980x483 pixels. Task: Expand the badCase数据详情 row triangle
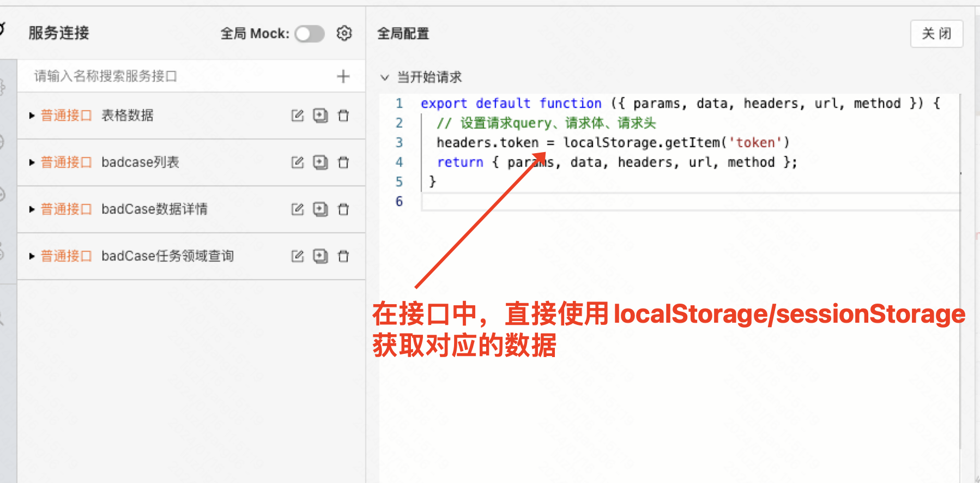pos(32,209)
